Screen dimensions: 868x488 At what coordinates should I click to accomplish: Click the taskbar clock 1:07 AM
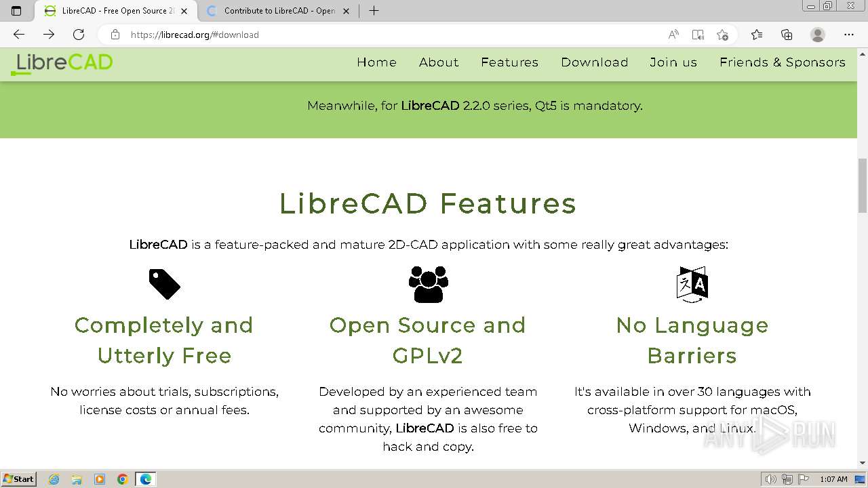click(833, 479)
